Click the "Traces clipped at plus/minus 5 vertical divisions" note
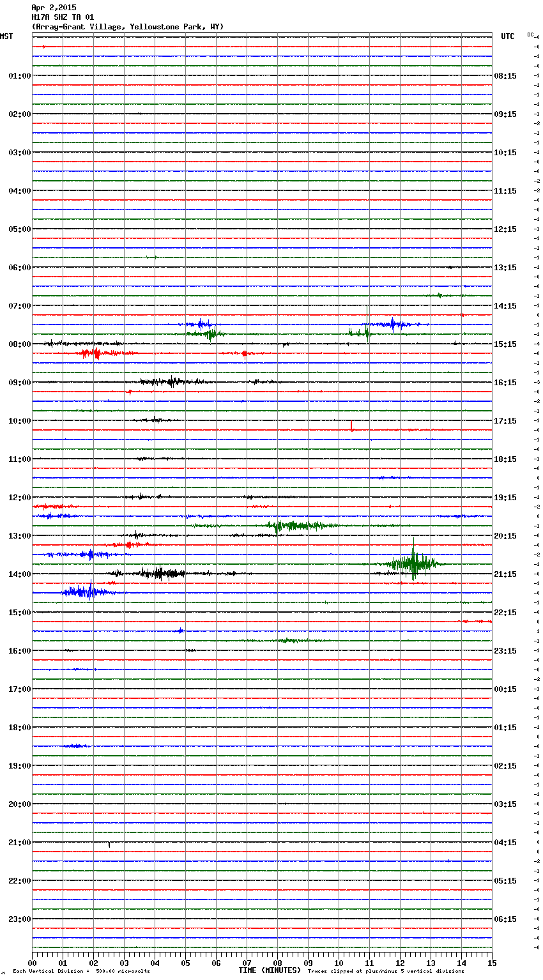The width and height of the screenshot is (543, 980). coord(386,972)
